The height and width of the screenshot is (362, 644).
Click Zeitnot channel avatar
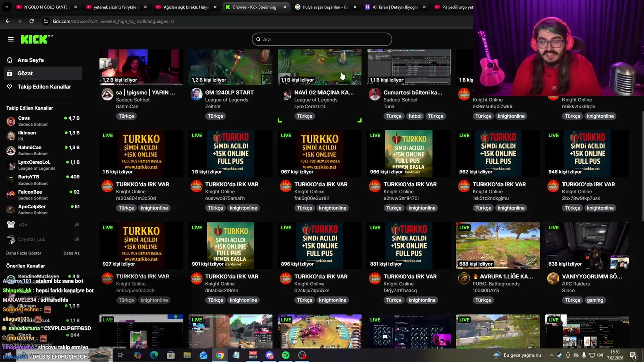[x=196, y=95]
